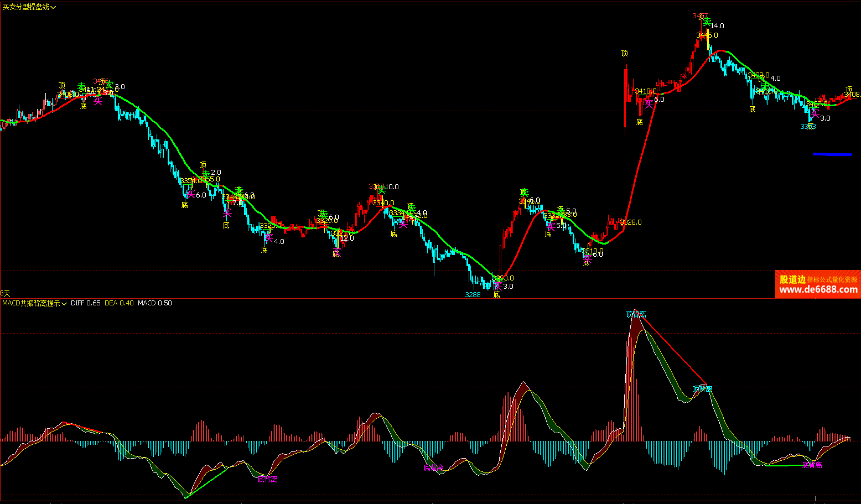
Task: Click the DIFF 0.65 value label
Action: [86, 303]
